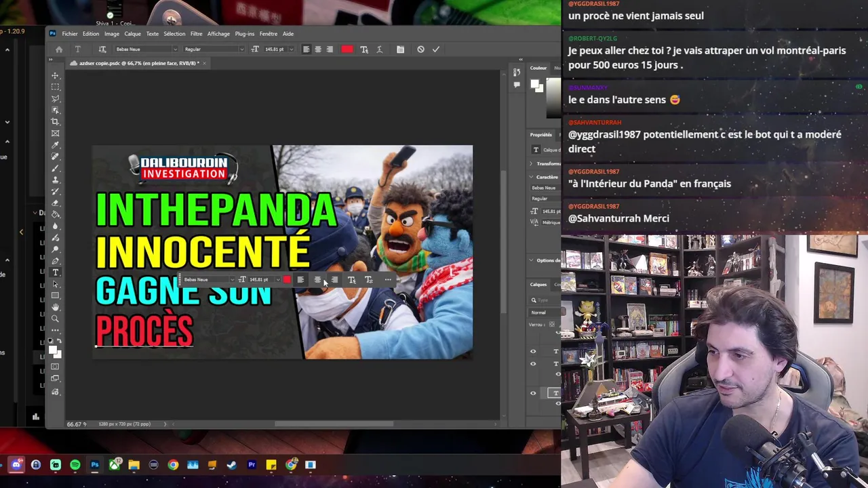The image size is (868, 488).
Task: Select the Move tool in Photoshop toolbar
Action: point(56,75)
